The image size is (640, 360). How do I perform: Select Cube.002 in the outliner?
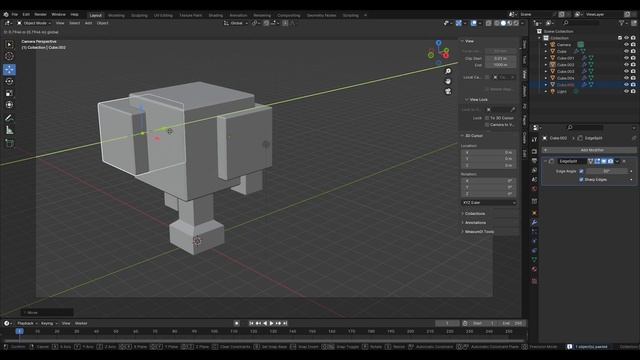pos(565,65)
